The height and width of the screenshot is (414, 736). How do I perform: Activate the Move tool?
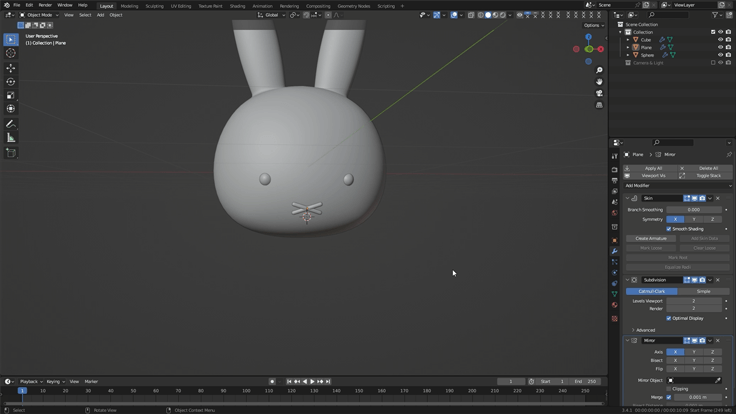11,68
